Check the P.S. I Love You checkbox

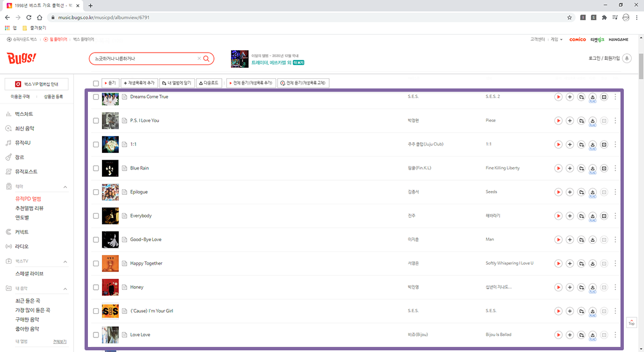96,121
